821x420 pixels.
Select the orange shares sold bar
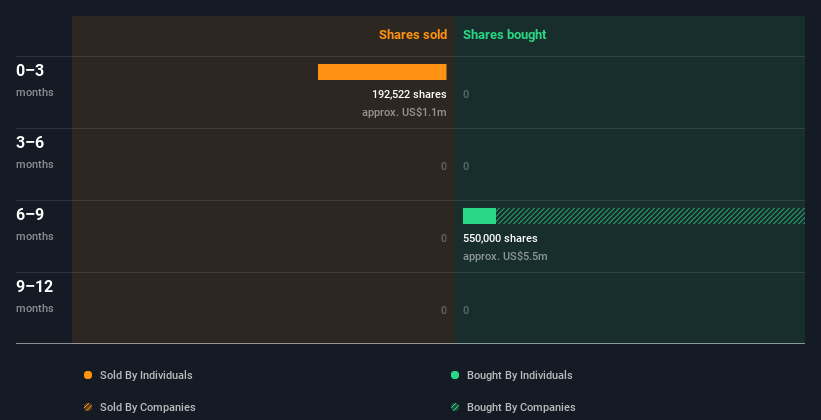tap(382, 72)
